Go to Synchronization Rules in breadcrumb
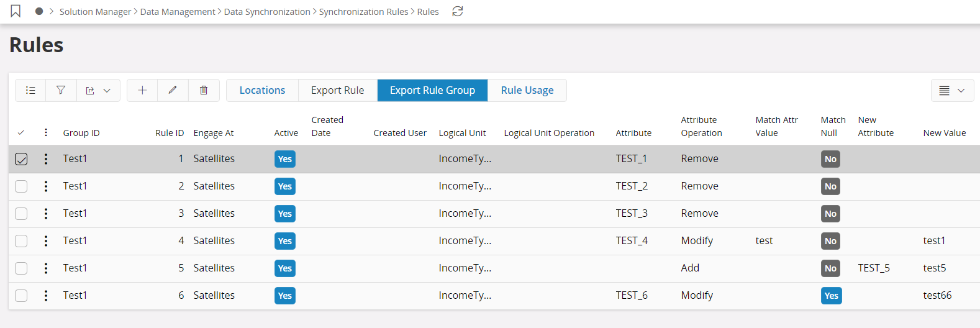This screenshot has width=980, height=328. [x=363, y=12]
